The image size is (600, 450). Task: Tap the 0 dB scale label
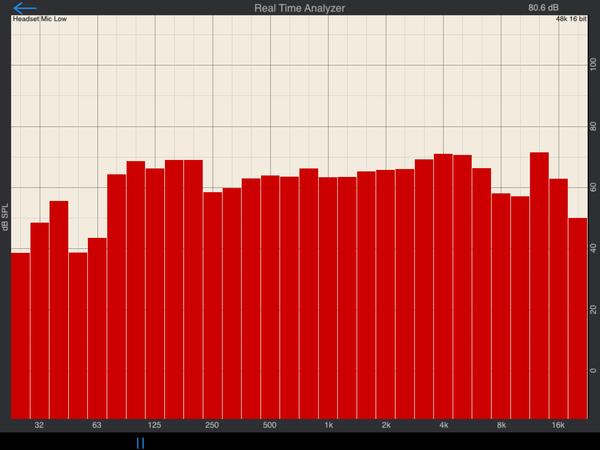pos(593,371)
